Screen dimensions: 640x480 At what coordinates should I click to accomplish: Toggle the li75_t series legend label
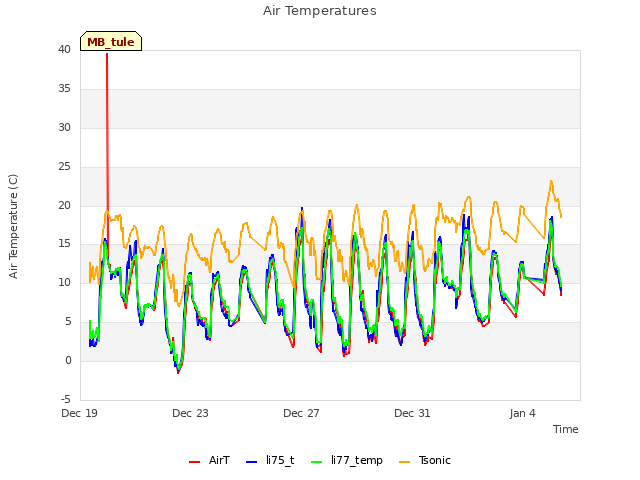(x=280, y=460)
